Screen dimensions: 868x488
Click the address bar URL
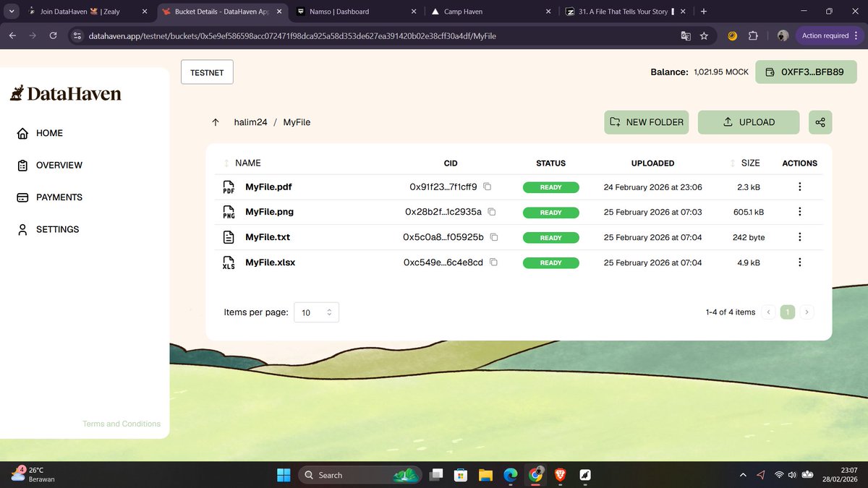tap(293, 35)
